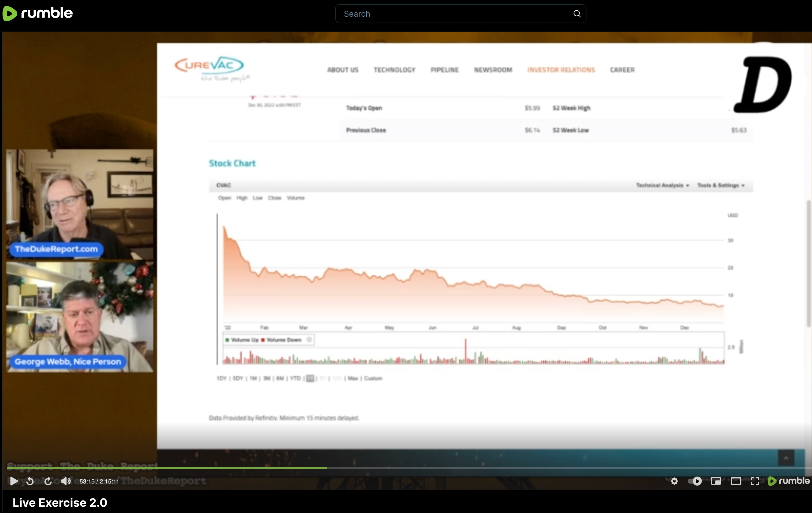Open player settings gear
812x513 pixels.
pos(674,481)
